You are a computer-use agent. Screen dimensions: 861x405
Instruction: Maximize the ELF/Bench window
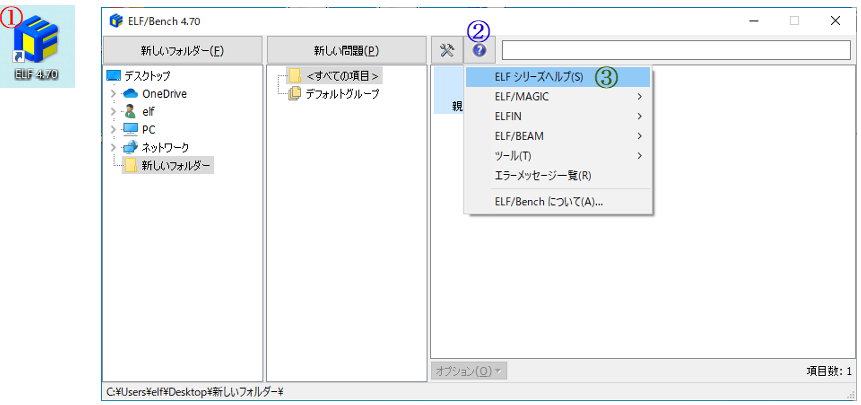click(794, 21)
